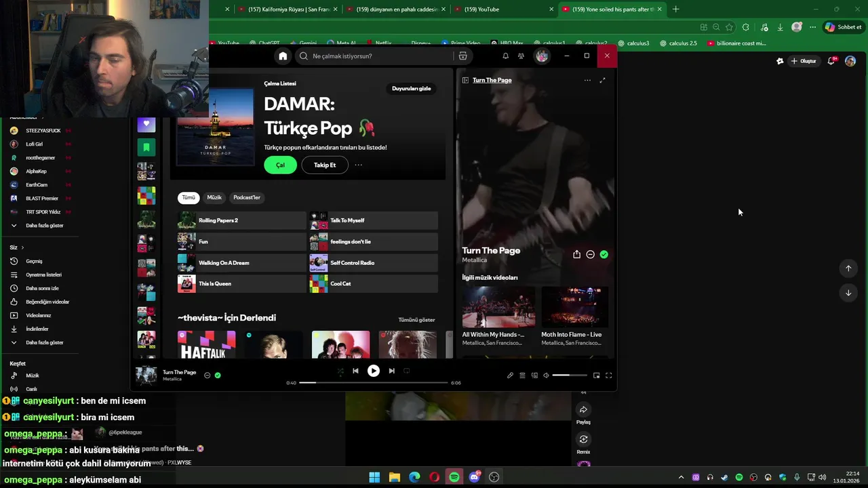
Task: Share Turn The Page from Now Playing panel
Action: 576,254
